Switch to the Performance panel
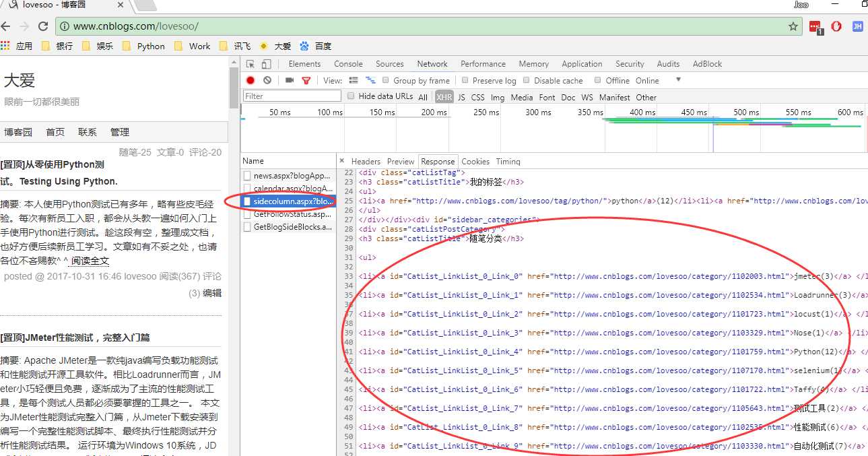This screenshot has width=868, height=456. (x=483, y=64)
